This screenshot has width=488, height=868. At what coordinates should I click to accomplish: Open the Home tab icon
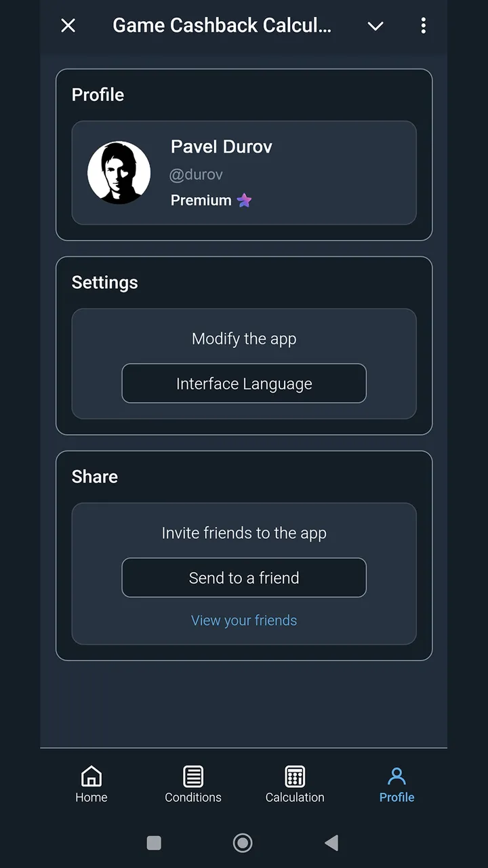click(91, 776)
